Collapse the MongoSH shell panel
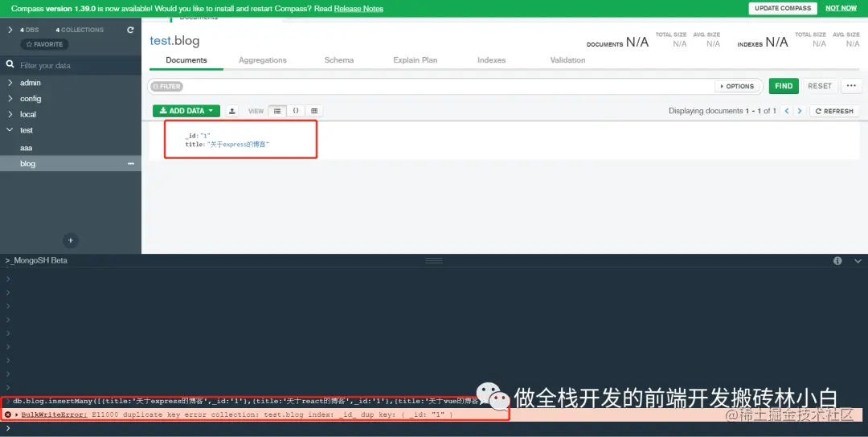The image size is (868, 437). [858, 260]
